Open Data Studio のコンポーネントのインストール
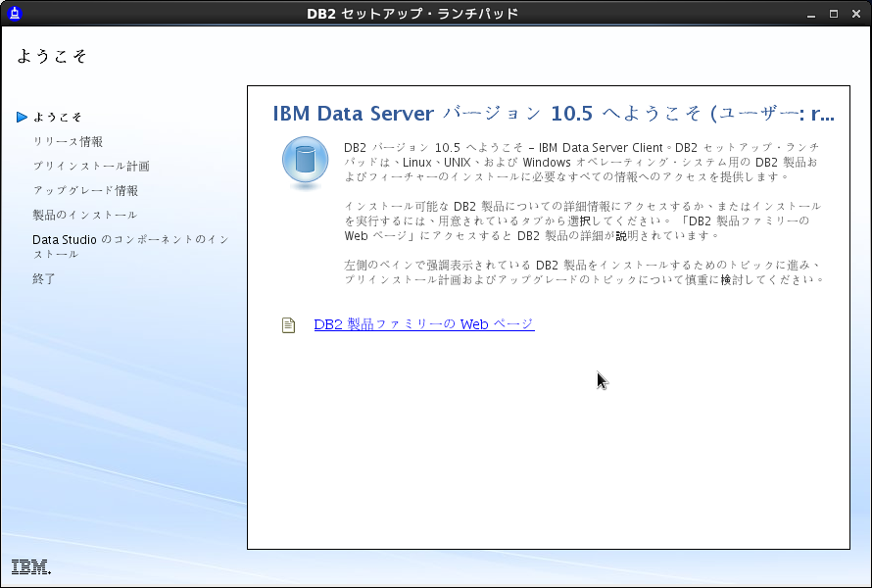872x588 pixels. [130, 246]
